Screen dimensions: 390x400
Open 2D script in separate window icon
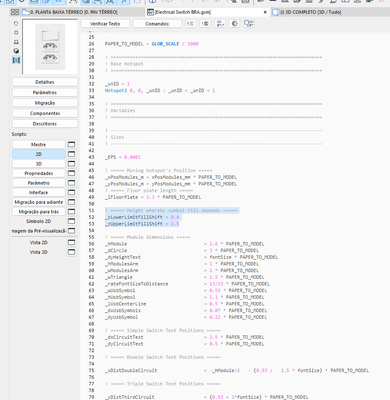coord(71,154)
